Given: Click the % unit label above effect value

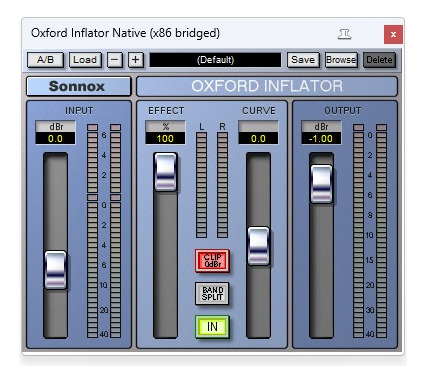Looking at the screenshot, I should (x=165, y=127).
